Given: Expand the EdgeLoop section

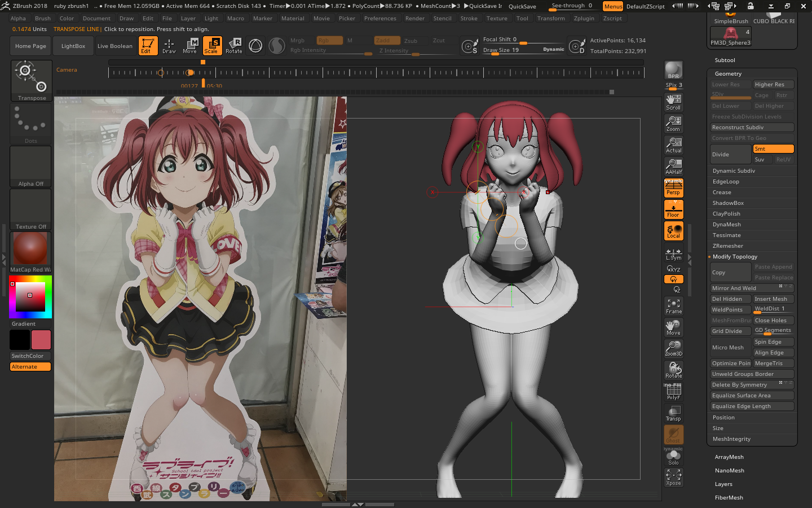Looking at the screenshot, I should [726, 182].
